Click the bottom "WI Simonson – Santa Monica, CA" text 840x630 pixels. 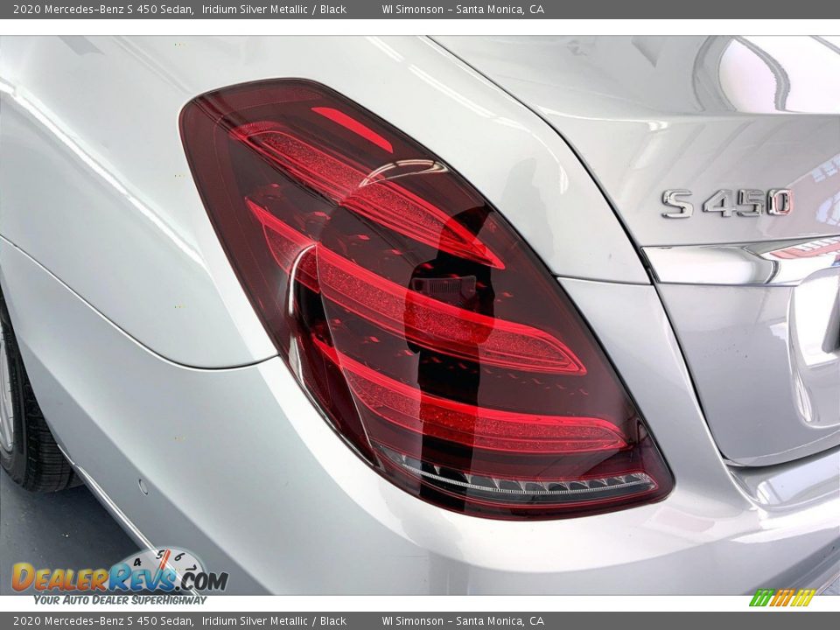pos(463,621)
